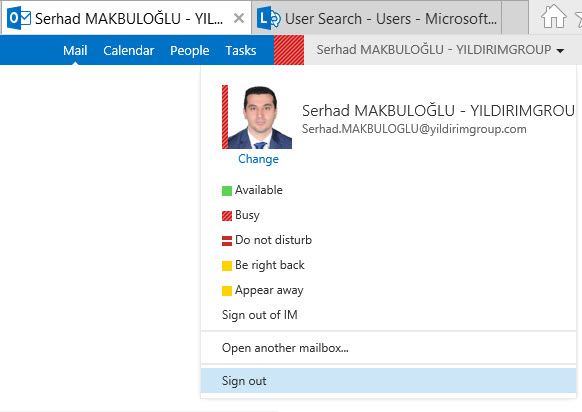
Task: Select the Mail navigation item
Action: click(75, 50)
